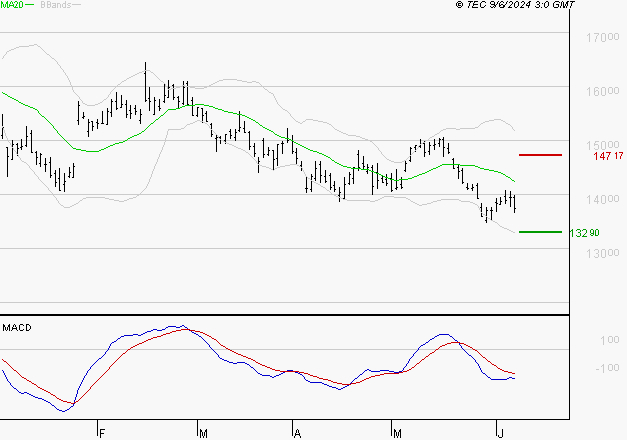627x440 pixels.
Task: Click the 170 price axis label
Action: pyautogui.click(x=603, y=38)
